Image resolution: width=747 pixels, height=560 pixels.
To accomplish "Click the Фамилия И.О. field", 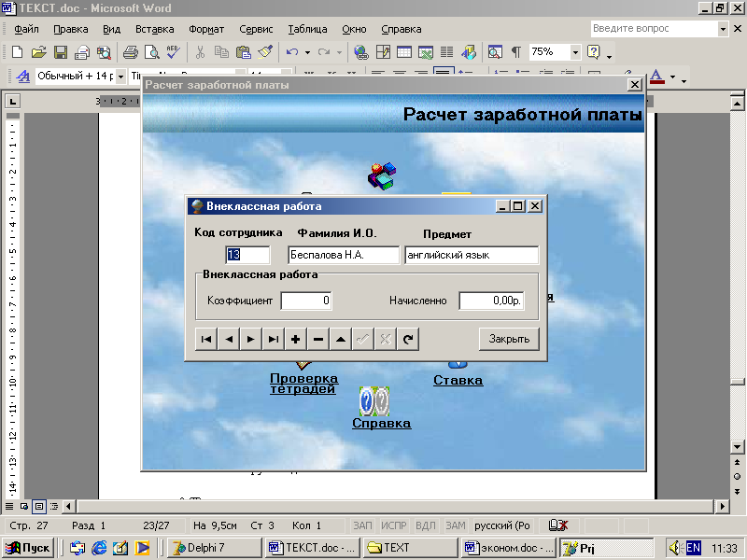I will pos(344,255).
